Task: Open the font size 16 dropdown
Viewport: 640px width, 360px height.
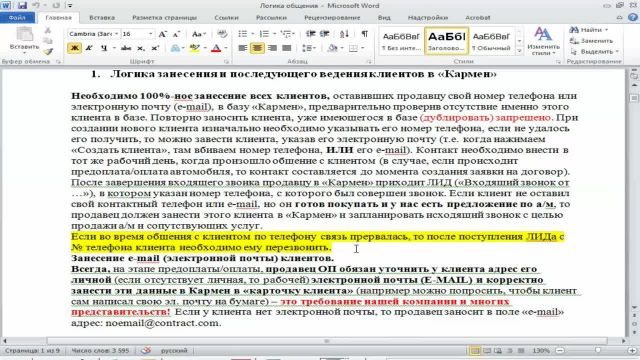Action: [x=151, y=34]
